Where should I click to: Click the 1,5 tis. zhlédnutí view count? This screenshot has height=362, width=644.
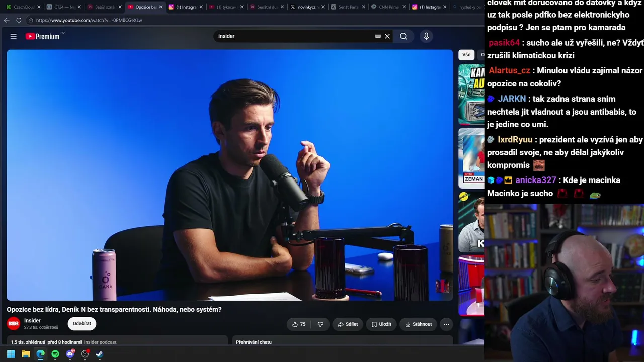point(28,342)
